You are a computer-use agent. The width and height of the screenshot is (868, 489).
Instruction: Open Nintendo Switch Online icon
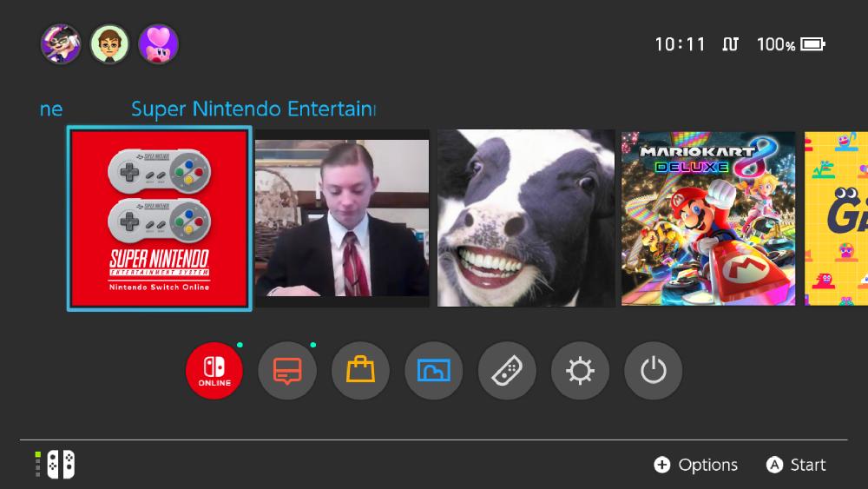click(214, 371)
